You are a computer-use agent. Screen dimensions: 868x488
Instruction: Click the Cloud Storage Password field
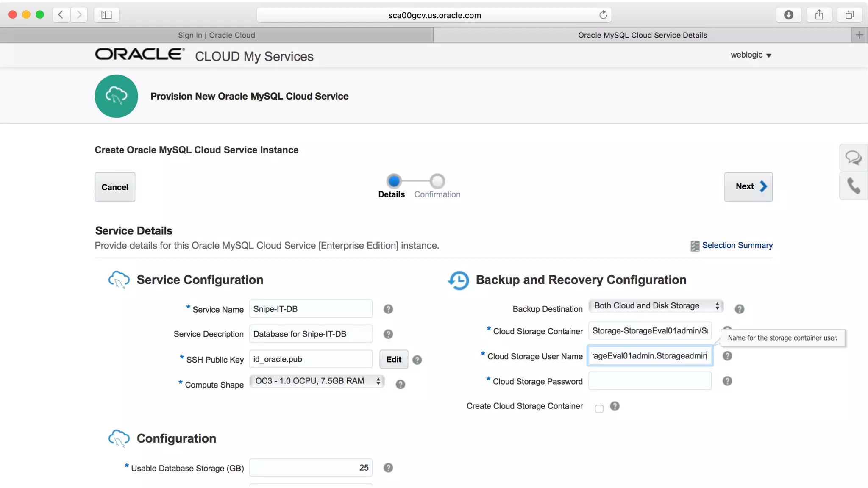(x=649, y=381)
